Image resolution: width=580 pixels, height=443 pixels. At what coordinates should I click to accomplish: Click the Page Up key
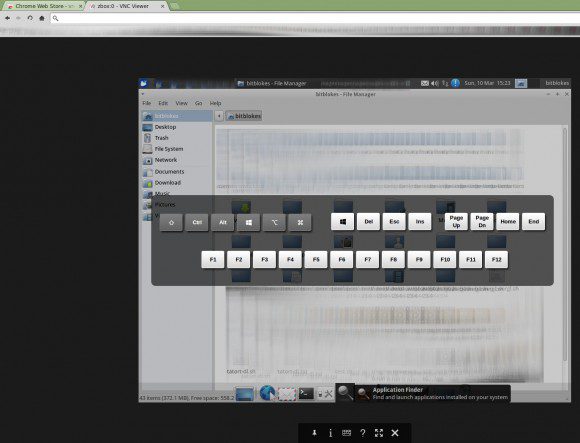[456, 222]
